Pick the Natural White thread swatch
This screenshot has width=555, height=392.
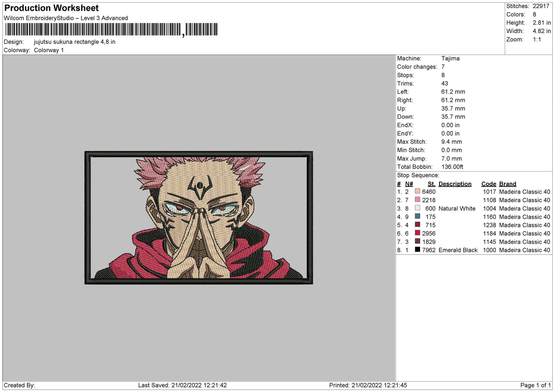pyautogui.click(x=417, y=208)
